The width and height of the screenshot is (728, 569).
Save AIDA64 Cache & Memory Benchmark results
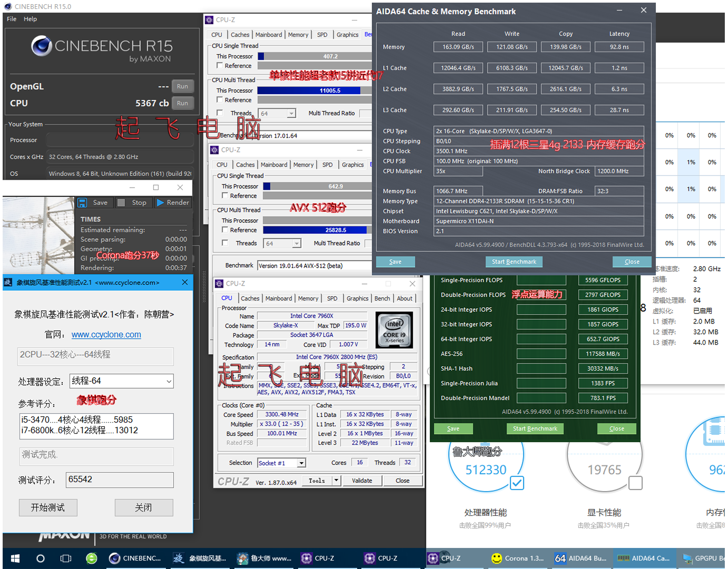point(395,262)
